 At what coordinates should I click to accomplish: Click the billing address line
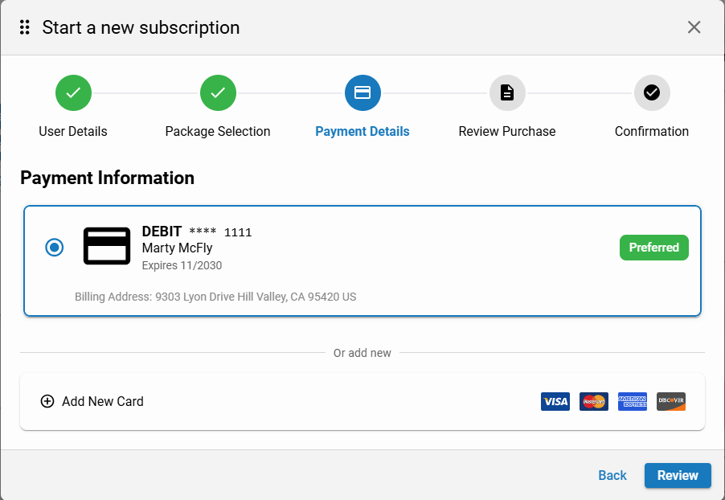point(215,296)
